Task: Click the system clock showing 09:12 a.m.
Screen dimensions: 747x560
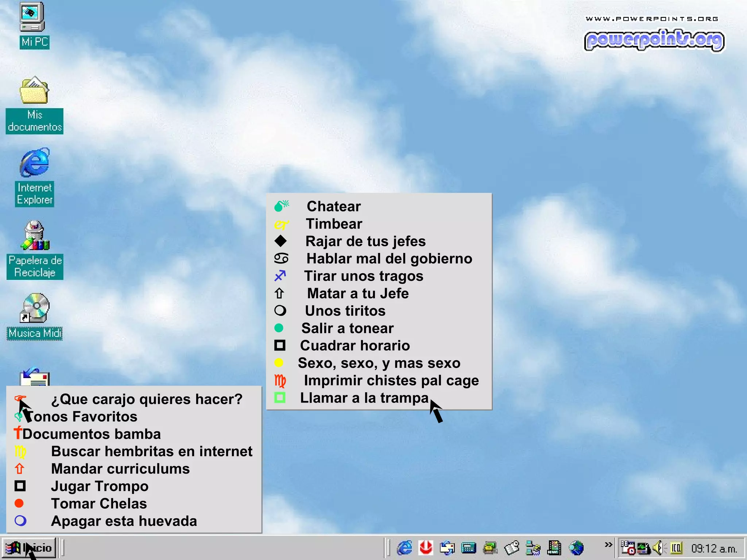Action: (714, 548)
